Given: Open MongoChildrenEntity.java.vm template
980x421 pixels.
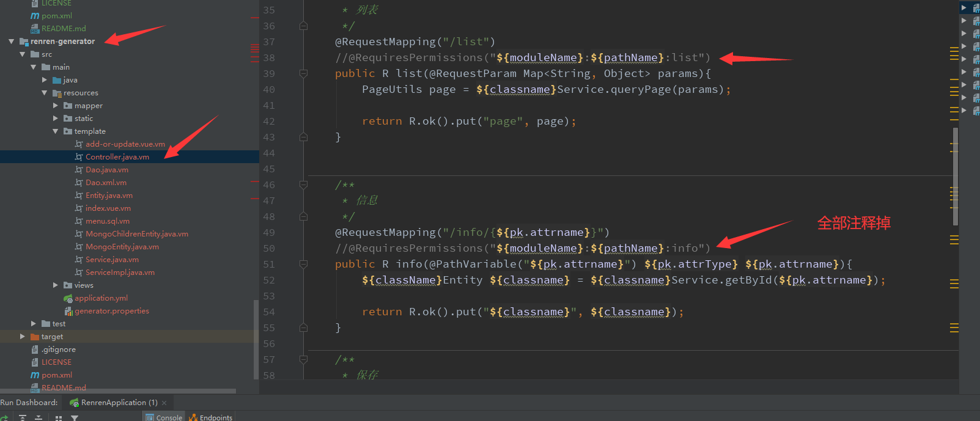Looking at the screenshot, I should [x=137, y=234].
